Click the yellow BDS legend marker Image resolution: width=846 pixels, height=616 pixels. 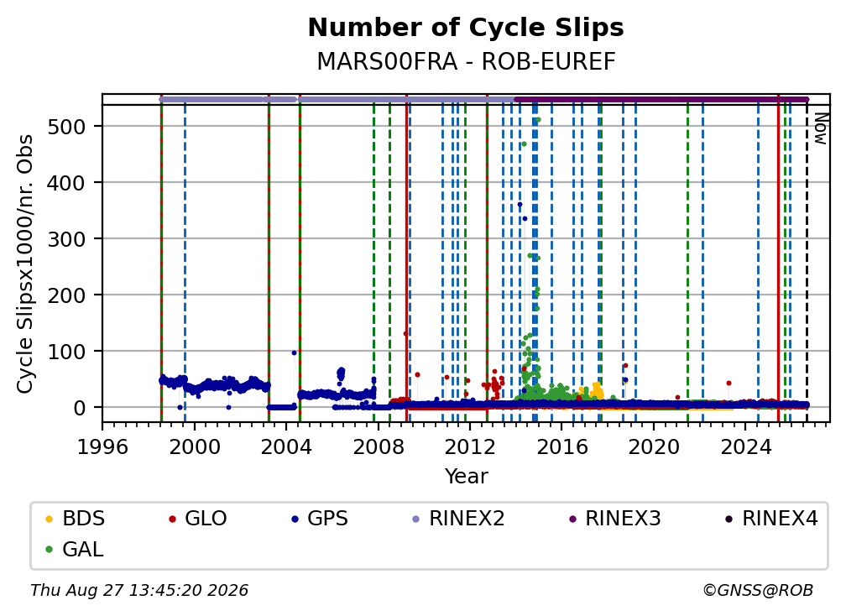pyautogui.click(x=49, y=519)
